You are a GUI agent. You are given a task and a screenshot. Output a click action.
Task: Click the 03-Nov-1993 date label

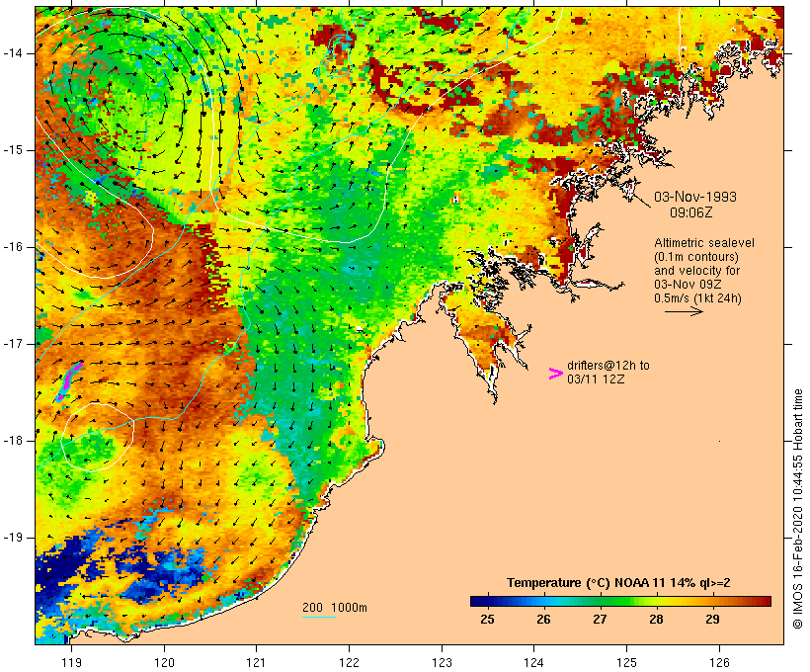pos(695,197)
